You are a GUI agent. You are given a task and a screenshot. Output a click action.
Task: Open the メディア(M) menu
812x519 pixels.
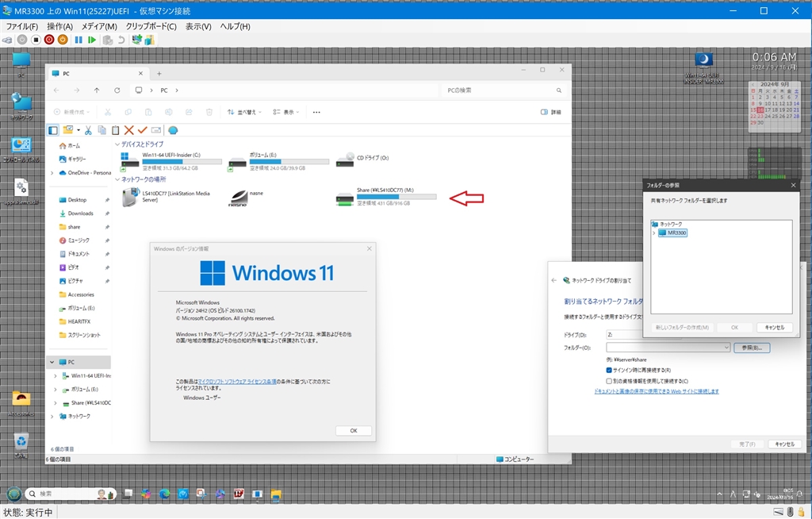[x=99, y=26]
